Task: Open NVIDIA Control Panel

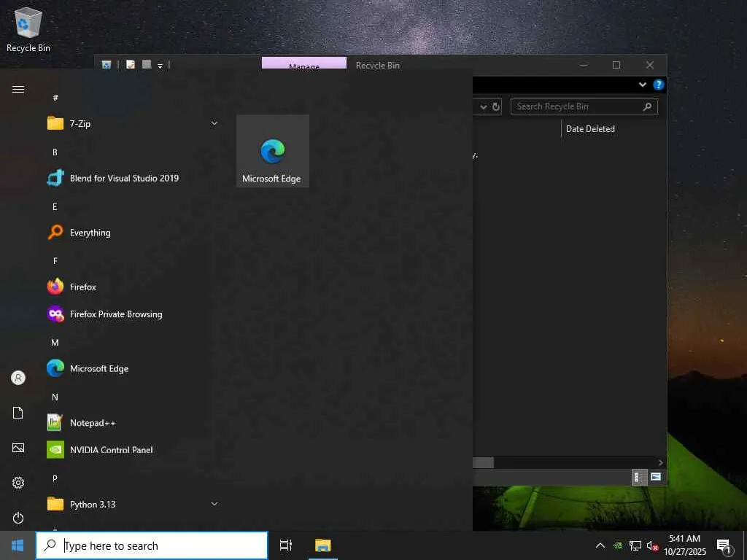Action: tap(132, 450)
